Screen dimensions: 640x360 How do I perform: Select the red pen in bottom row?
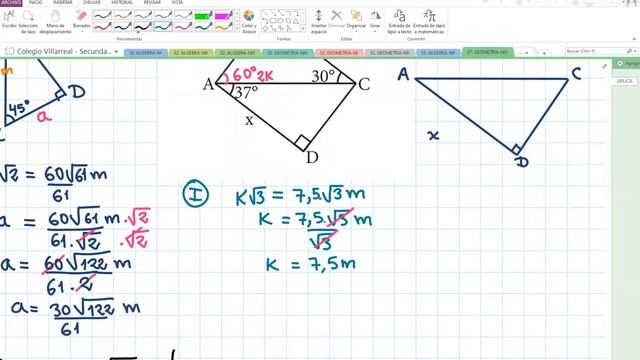click(x=102, y=27)
